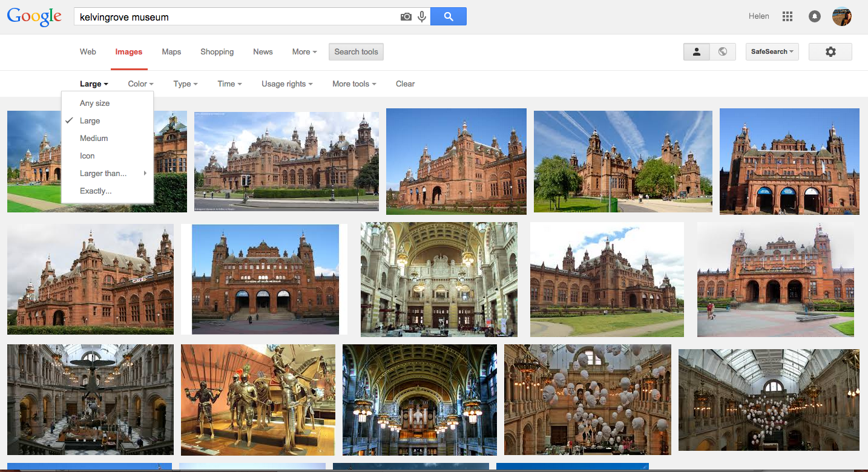Open the Google apps grid
This screenshot has width=868, height=472.
coord(787,16)
